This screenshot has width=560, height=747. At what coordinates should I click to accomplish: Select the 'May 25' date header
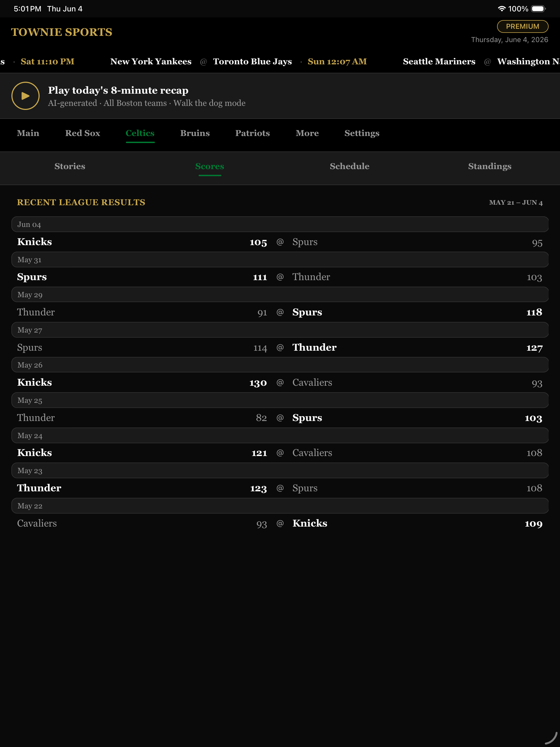pyautogui.click(x=280, y=400)
